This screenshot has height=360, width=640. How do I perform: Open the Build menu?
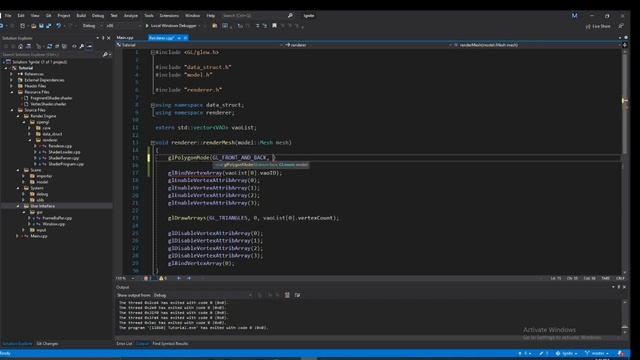point(81,16)
